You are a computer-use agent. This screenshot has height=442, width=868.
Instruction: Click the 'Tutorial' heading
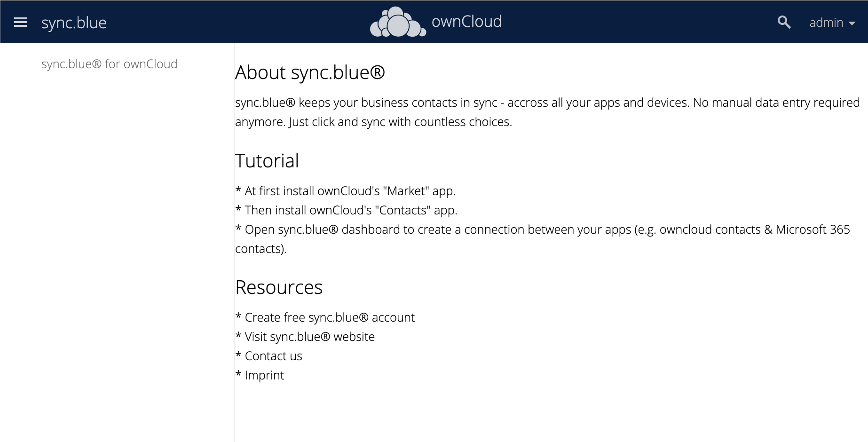point(267,161)
